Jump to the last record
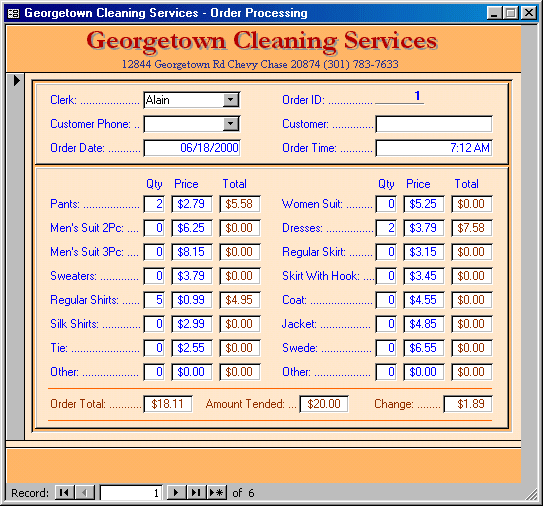543x506 pixels. pos(196,492)
